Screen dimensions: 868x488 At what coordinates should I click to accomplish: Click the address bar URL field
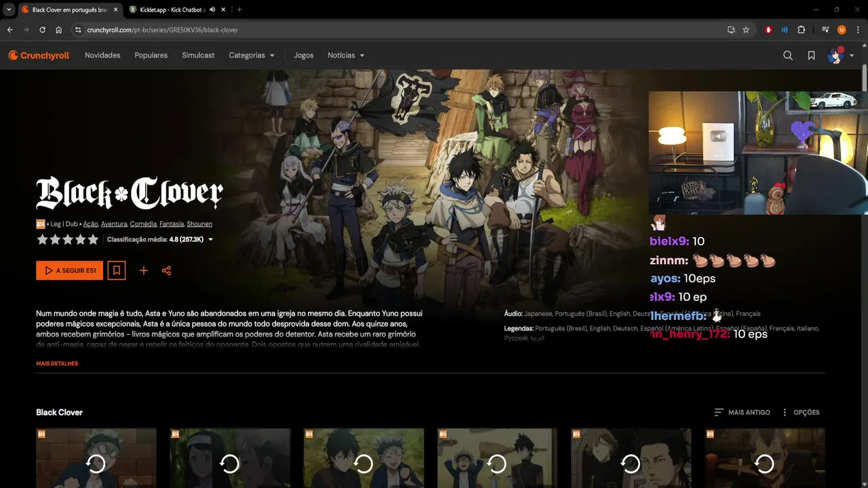coord(400,30)
